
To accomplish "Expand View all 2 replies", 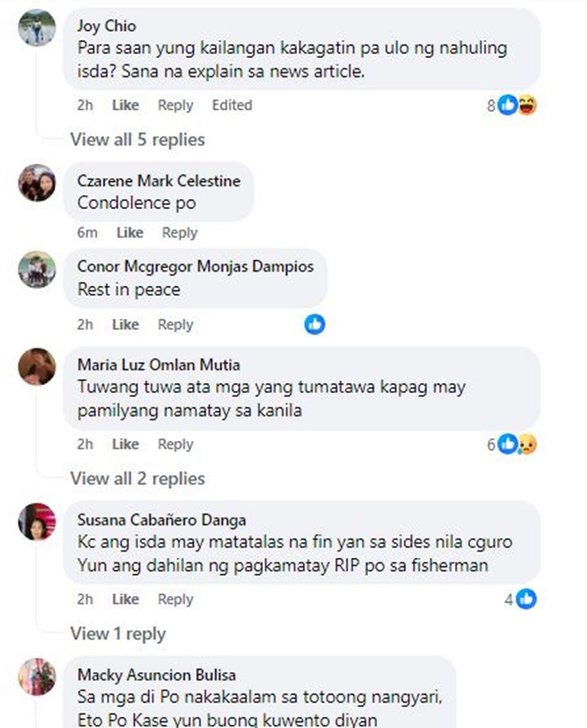I will pyautogui.click(x=138, y=478).
